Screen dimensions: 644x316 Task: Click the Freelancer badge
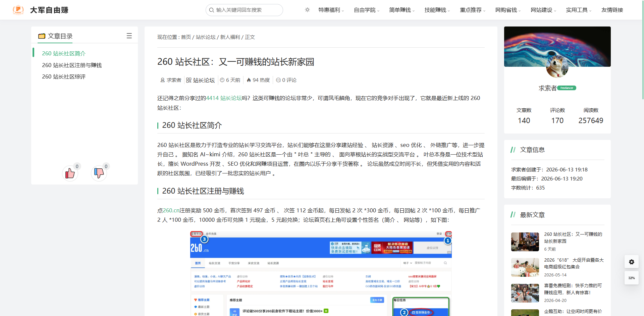pyautogui.click(x=567, y=88)
